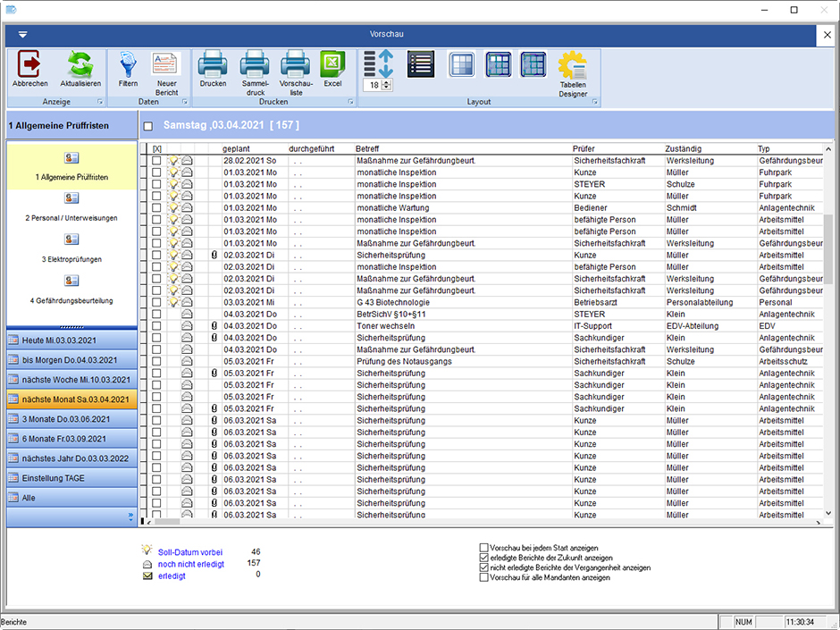Viewport: 840px width, 630px height.
Task: Start Sammeldruck batch printing
Action: click(255, 65)
